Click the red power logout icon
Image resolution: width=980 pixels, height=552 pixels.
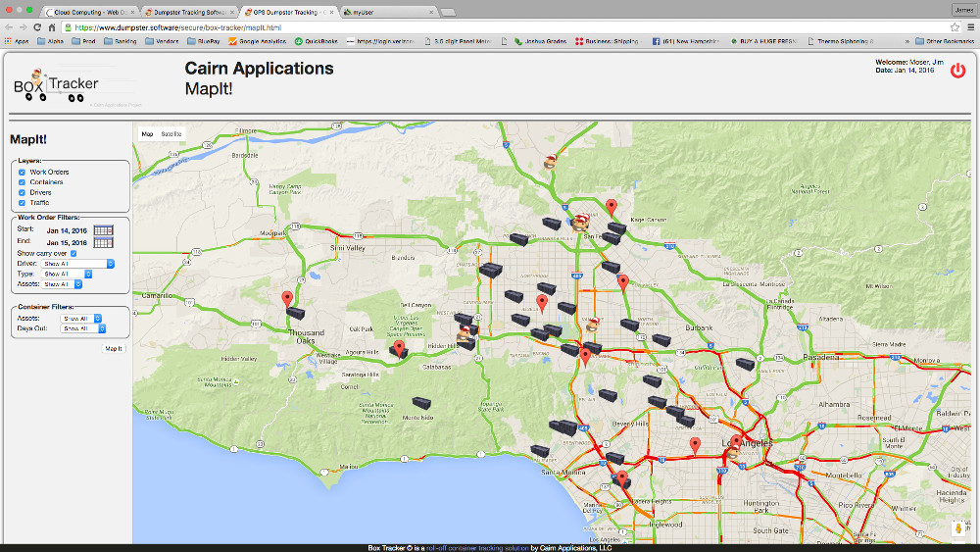957,70
